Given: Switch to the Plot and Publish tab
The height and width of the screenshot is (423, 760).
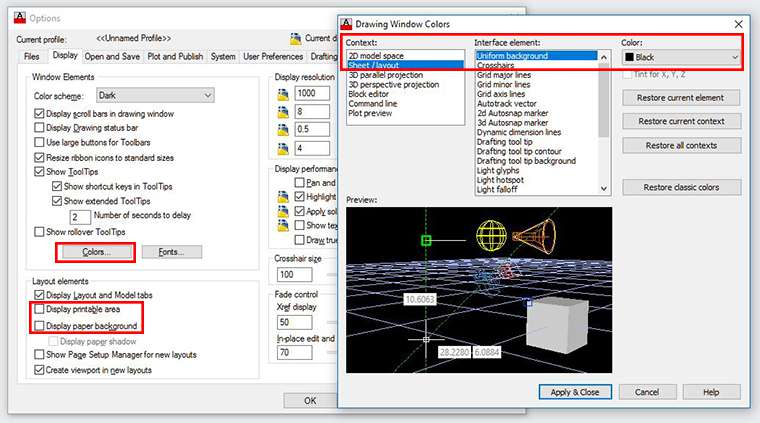Looking at the screenshot, I should click(x=174, y=57).
